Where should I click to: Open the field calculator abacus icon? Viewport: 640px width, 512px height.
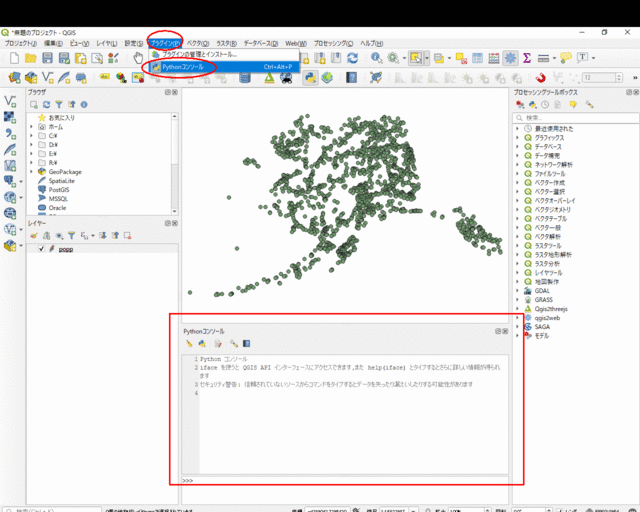point(494,58)
